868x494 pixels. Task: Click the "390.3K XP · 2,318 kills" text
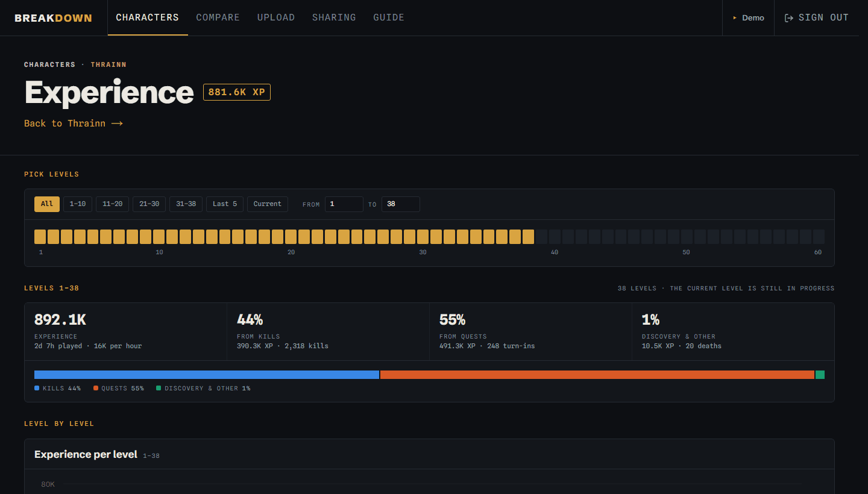coord(283,346)
